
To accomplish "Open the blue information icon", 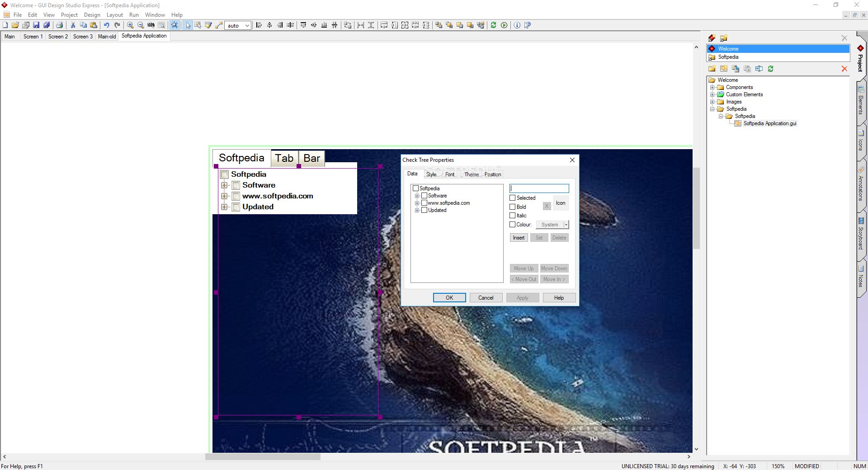I will pos(517,25).
